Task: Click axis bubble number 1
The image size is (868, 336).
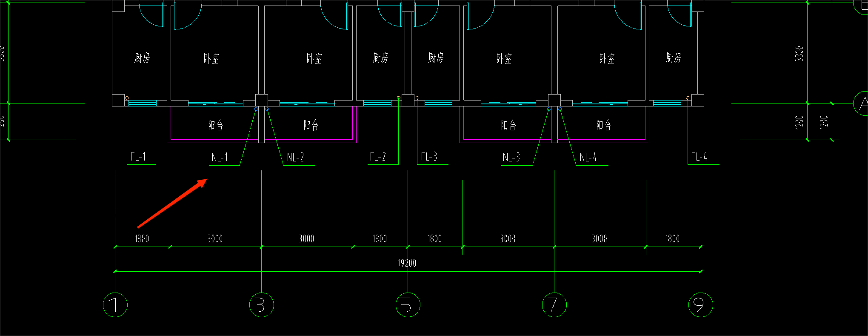Action: (115, 305)
